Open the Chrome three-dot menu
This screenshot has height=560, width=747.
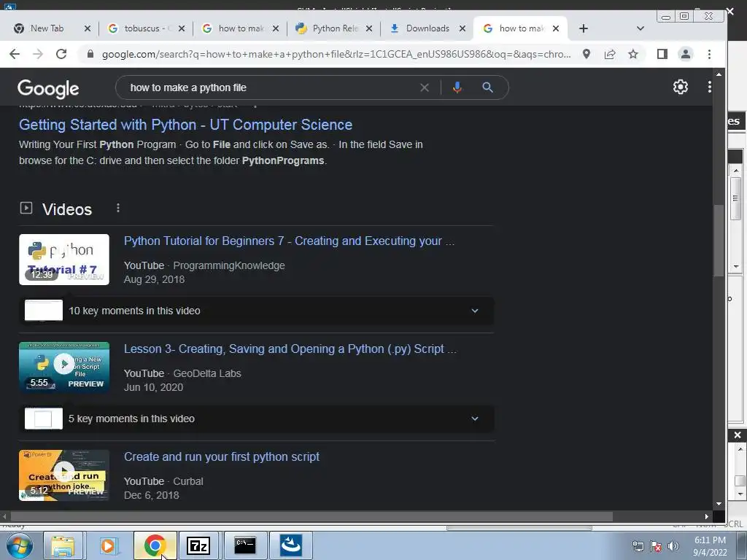point(709,54)
